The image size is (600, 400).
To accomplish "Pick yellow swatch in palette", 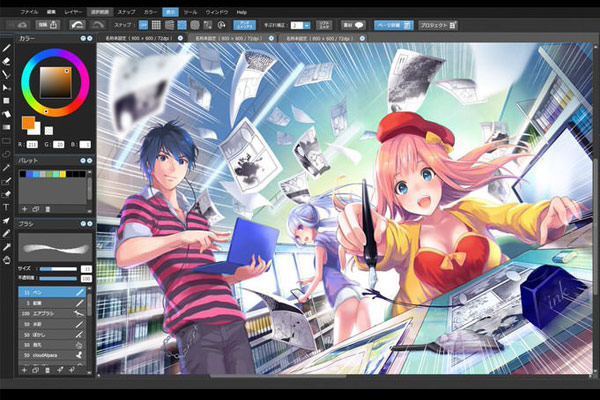I will (62, 174).
